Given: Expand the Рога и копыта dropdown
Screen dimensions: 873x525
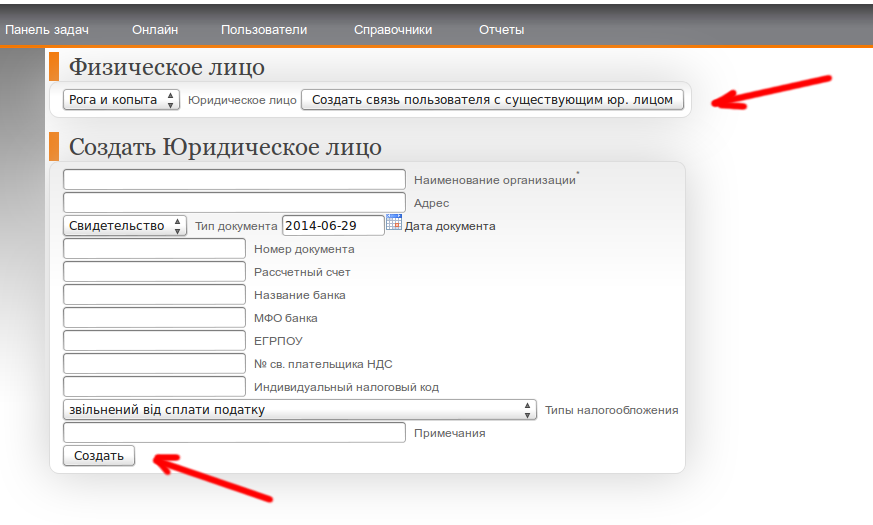Looking at the screenshot, I should click(x=121, y=100).
